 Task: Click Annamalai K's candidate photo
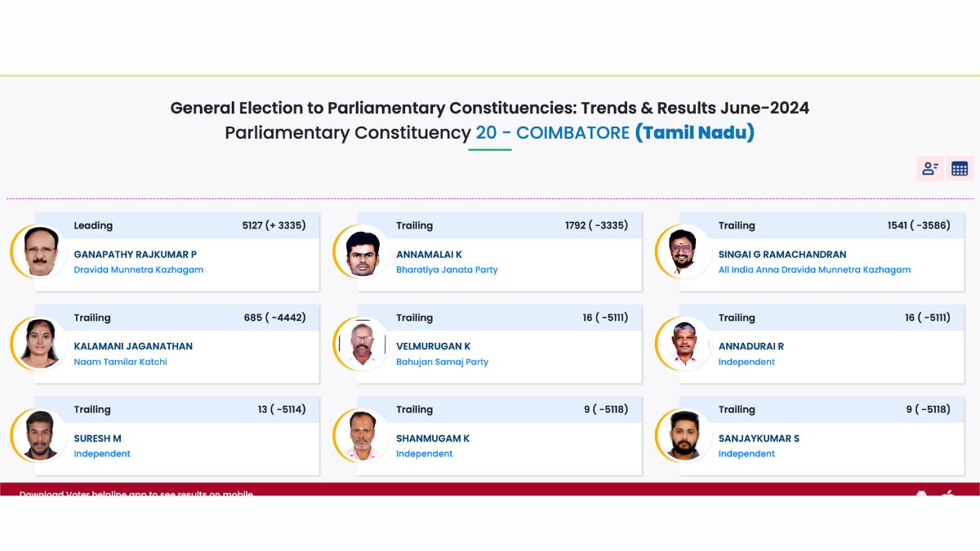[362, 251]
